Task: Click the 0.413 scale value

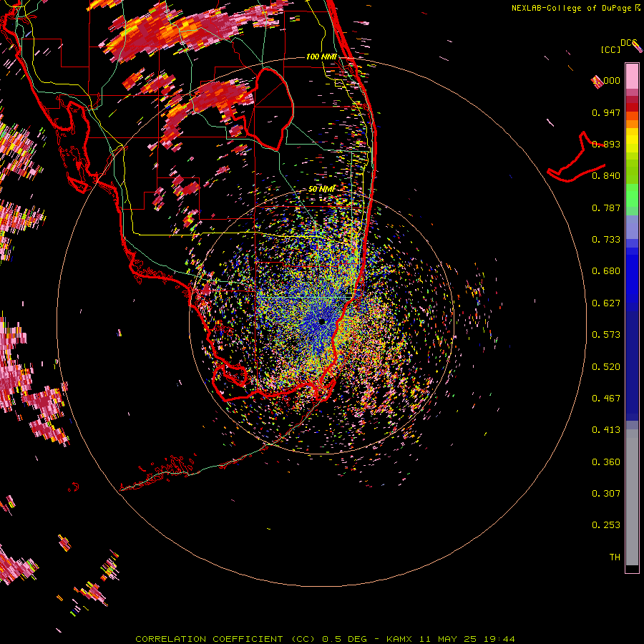Action: click(606, 430)
